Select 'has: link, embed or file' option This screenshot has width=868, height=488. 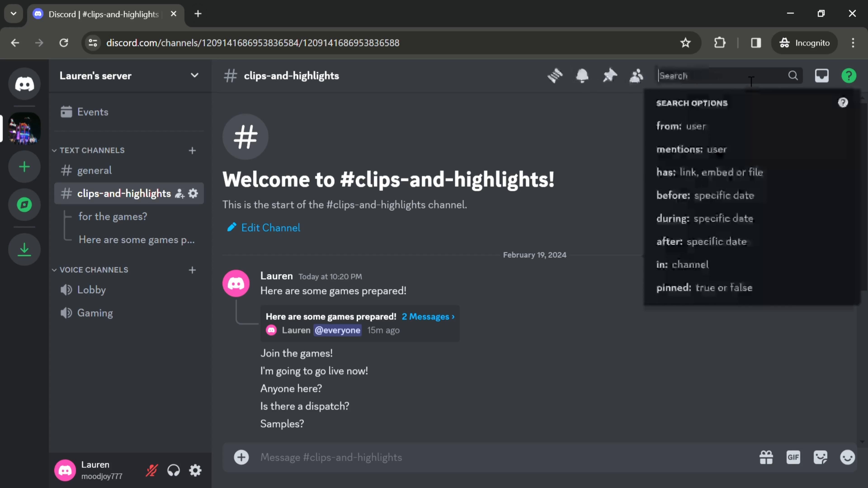(709, 172)
